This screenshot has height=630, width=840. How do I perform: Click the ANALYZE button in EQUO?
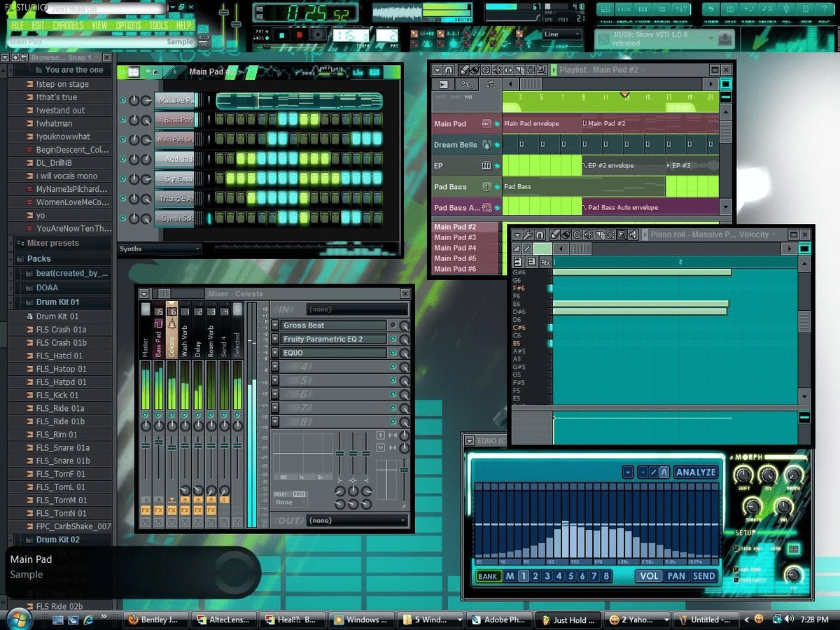click(695, 472)
